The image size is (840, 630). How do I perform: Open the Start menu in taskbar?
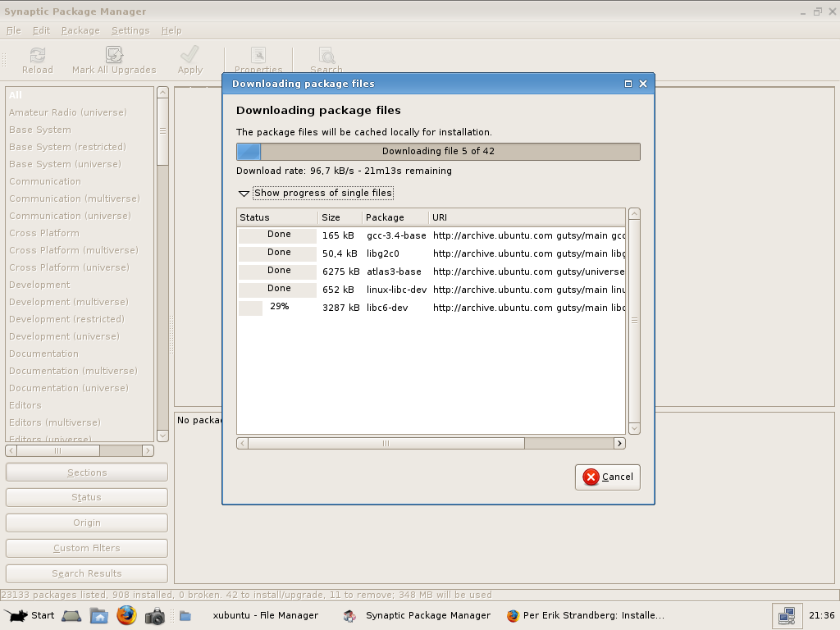pyautogui.click(x=30, y=615)
